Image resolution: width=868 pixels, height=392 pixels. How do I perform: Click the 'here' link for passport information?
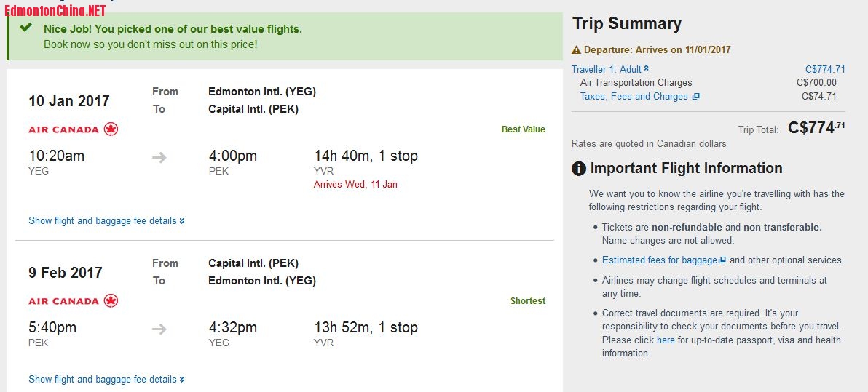tap(666, 340)
